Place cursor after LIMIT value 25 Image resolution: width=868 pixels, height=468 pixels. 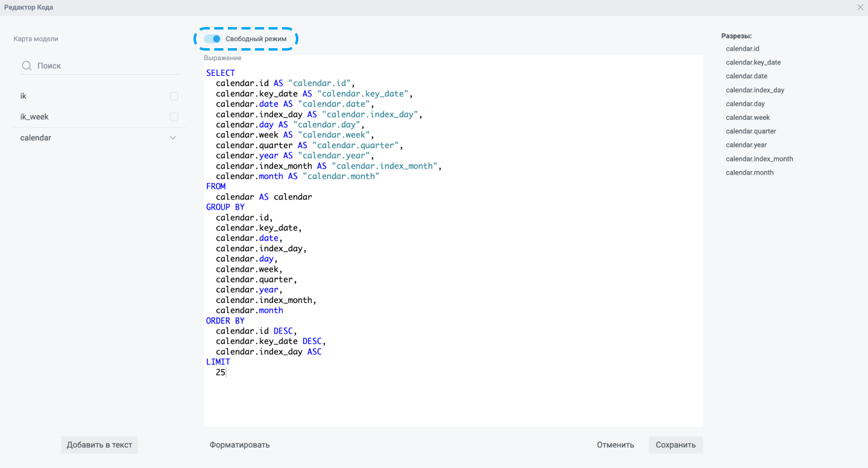(x=226, y=373)
